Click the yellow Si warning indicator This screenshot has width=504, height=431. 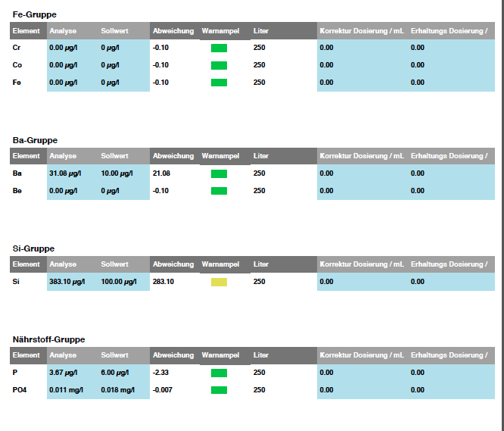pyautogui.click(x=219, y=282)
